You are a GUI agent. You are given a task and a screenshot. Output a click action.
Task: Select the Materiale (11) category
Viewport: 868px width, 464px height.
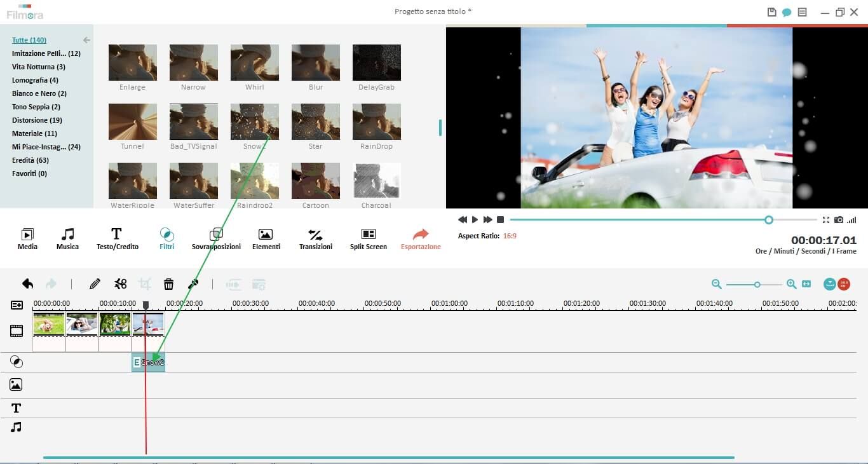[35, 133]
